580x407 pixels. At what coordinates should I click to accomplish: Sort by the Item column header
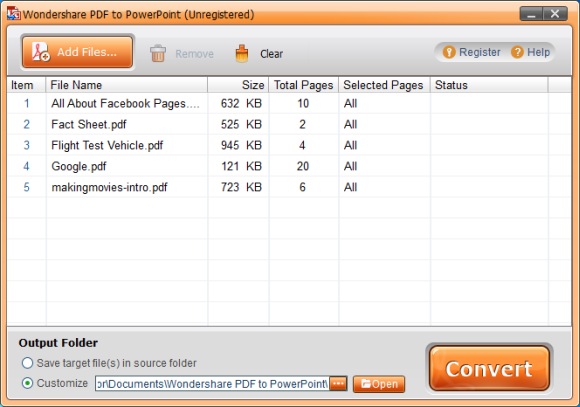[x=26, y=85]
